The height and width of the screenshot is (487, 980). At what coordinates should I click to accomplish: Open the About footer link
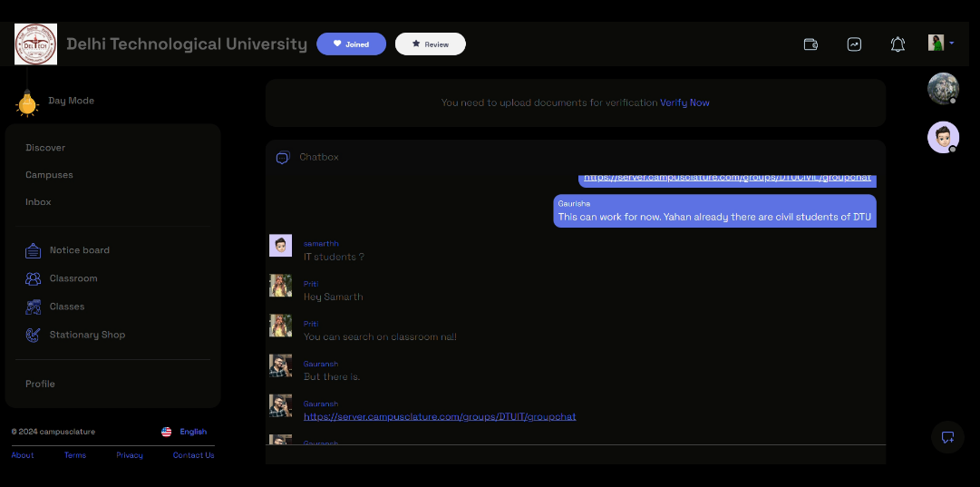point(23,455)
